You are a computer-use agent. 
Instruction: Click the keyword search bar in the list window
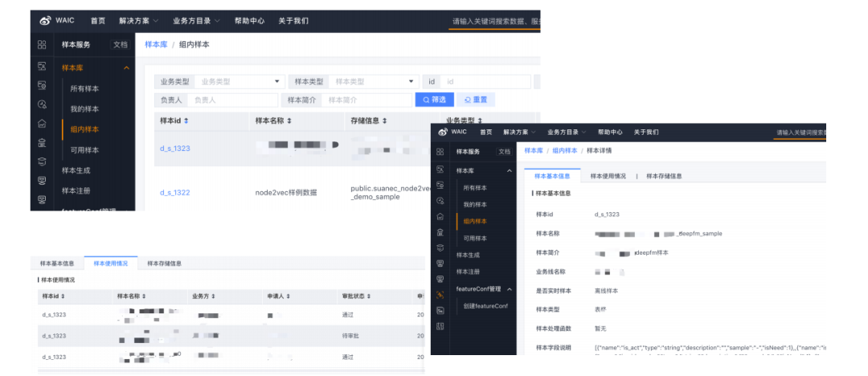pos(494,22)
